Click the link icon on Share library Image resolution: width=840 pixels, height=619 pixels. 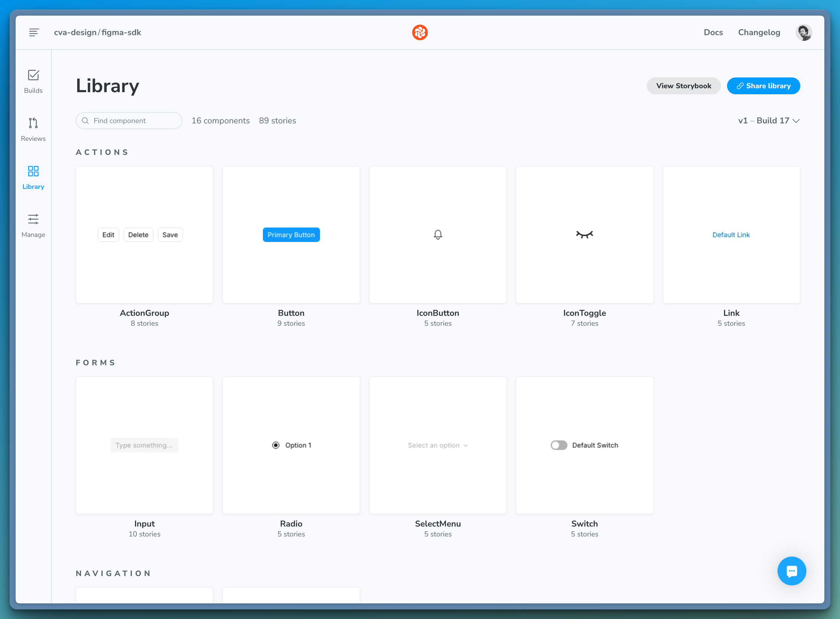[x=739, y=86]
